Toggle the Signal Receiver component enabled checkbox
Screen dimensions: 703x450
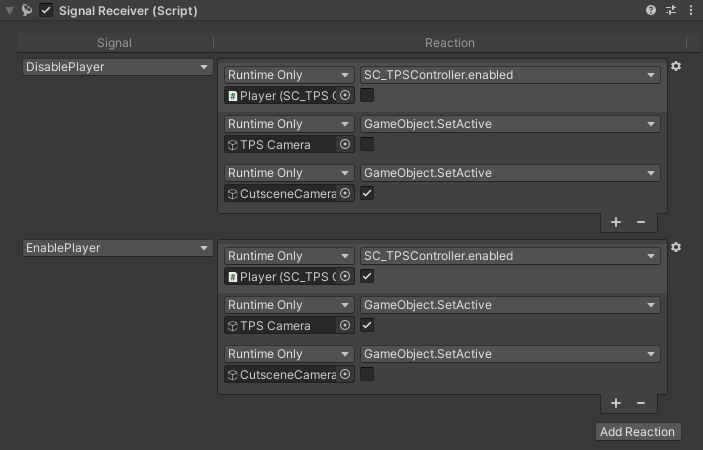click(x=46, y=11)
